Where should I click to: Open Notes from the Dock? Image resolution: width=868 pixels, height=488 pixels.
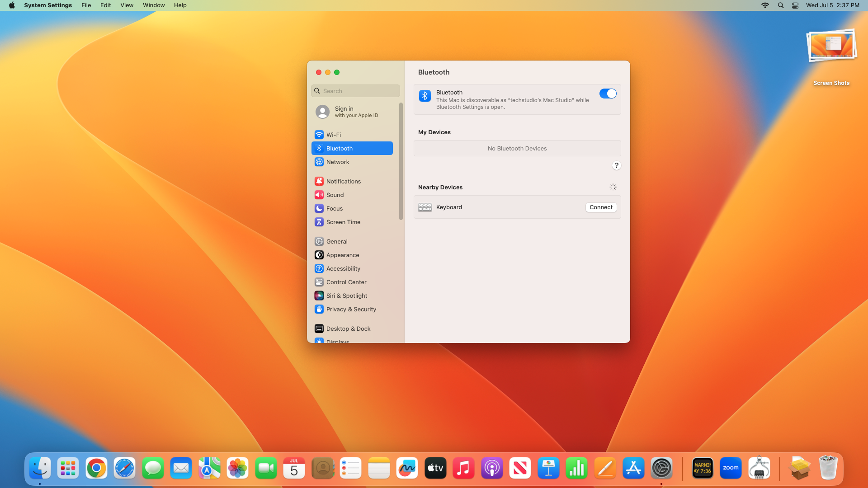tap(379, 468)
